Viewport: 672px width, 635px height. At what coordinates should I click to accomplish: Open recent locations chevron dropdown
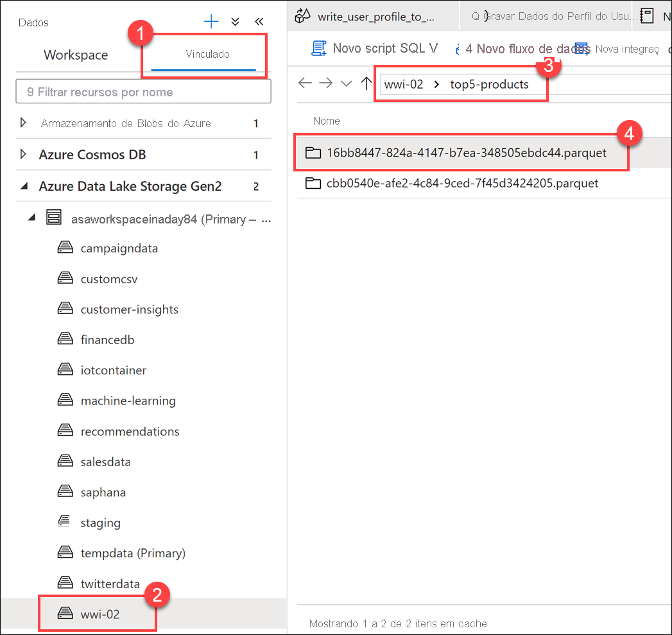click(x=347, y=83)
